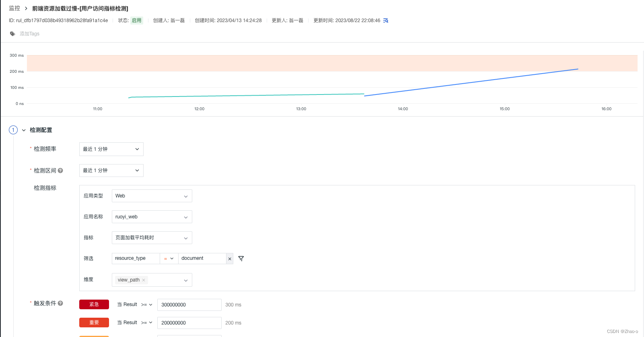This screenshot has width=644, height=337.
Task: Click the 200000000 threshold input
Action: [x=189, y=323]
